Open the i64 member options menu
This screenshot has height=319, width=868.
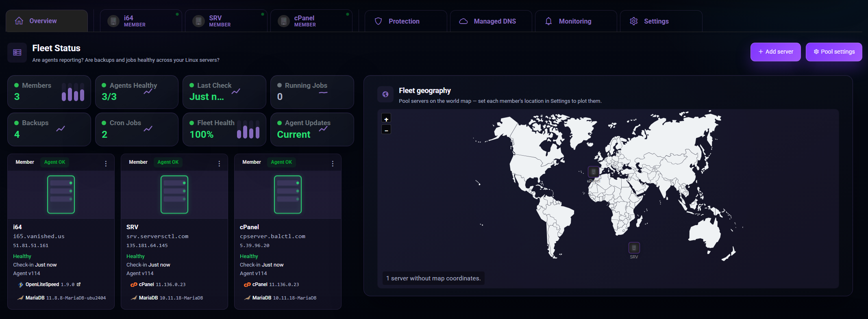pos(106,163)
